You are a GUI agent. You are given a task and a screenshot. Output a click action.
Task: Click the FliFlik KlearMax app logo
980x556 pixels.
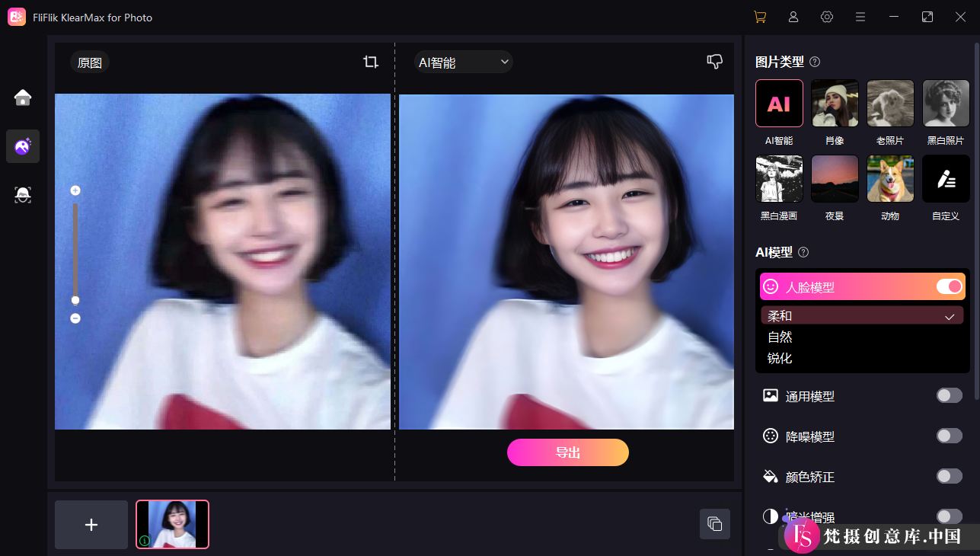(17, 17)
